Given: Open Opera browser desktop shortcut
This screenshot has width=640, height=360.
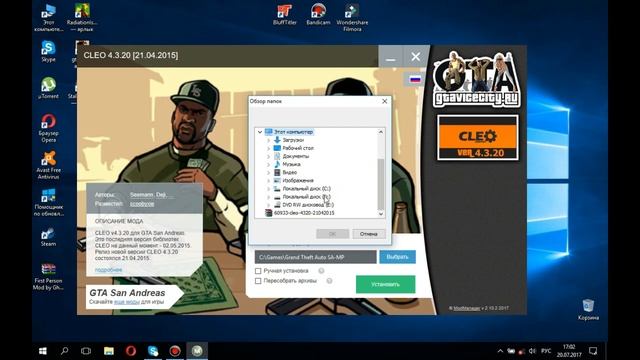Looking at the screenshot, I should (48, 128).
